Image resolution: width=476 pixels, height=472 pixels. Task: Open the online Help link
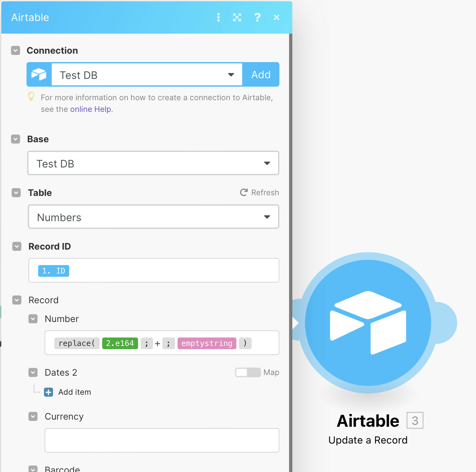[91, 109]
